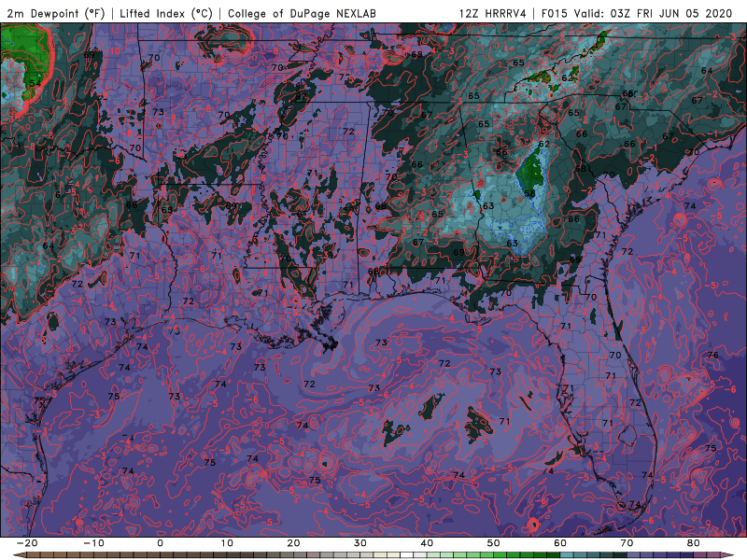Image resolution: width=747 pixels, height=560 pixels.
Task: Click the 50 label on color scale
Action: pyautogui.click(x=494, y=543)
